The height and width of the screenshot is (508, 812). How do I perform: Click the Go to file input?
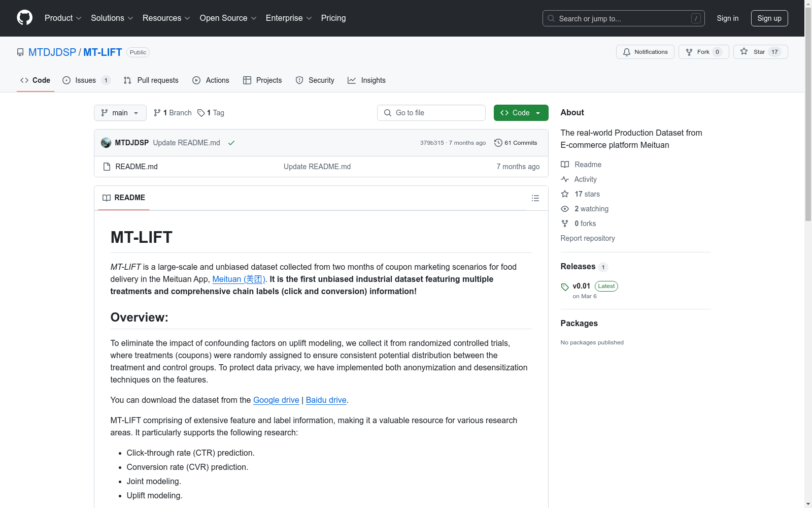[x=431, y=113]
